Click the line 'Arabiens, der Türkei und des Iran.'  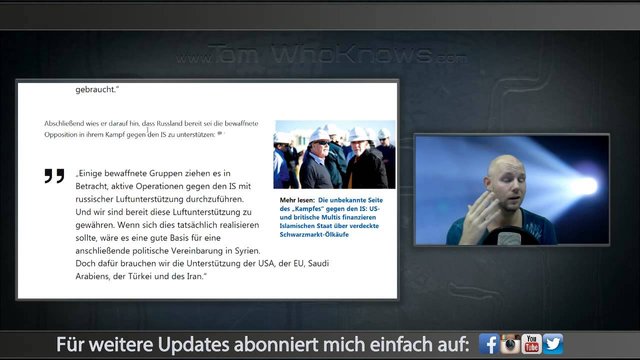141,276
